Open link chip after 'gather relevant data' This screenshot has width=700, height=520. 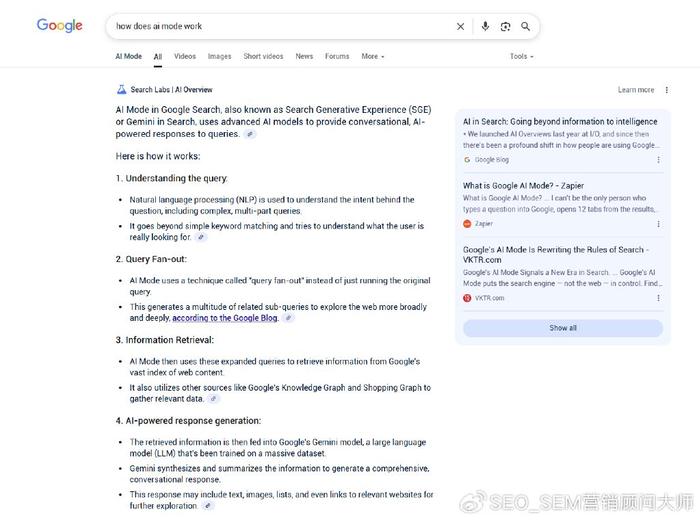(x=213, y=399)
